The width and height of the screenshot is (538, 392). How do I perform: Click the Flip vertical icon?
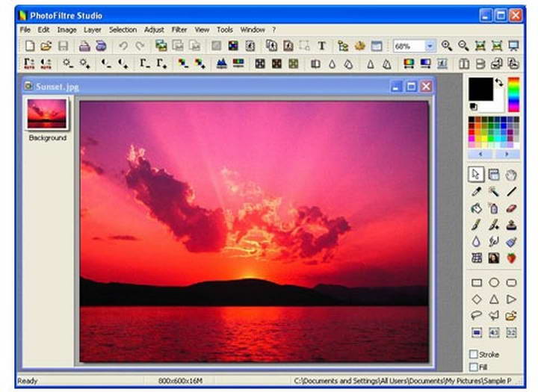[x=480, y=63]
